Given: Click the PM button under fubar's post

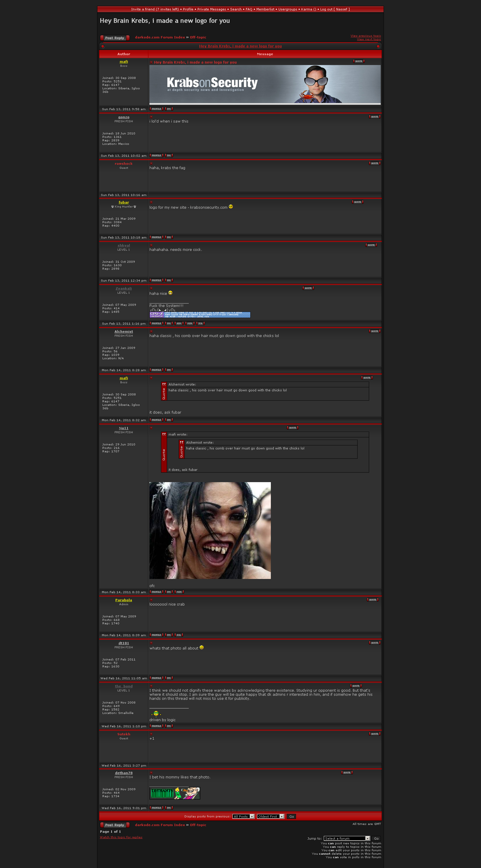Looking at the screenshot, I should 169,237.
